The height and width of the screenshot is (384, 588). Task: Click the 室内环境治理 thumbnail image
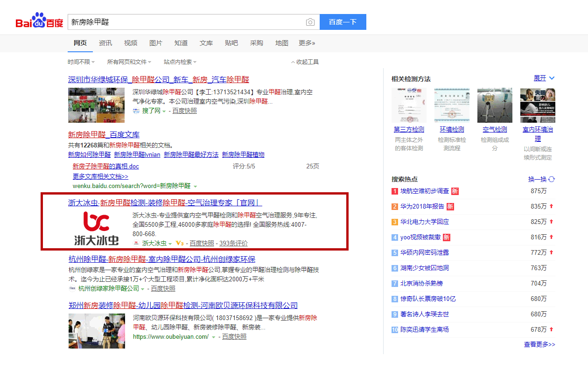coord(538,105)
